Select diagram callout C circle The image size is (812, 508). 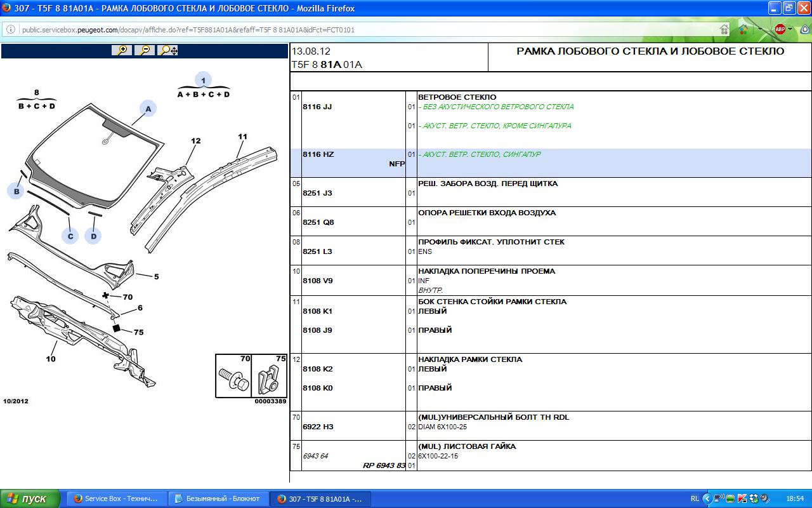tap(70, 236)
